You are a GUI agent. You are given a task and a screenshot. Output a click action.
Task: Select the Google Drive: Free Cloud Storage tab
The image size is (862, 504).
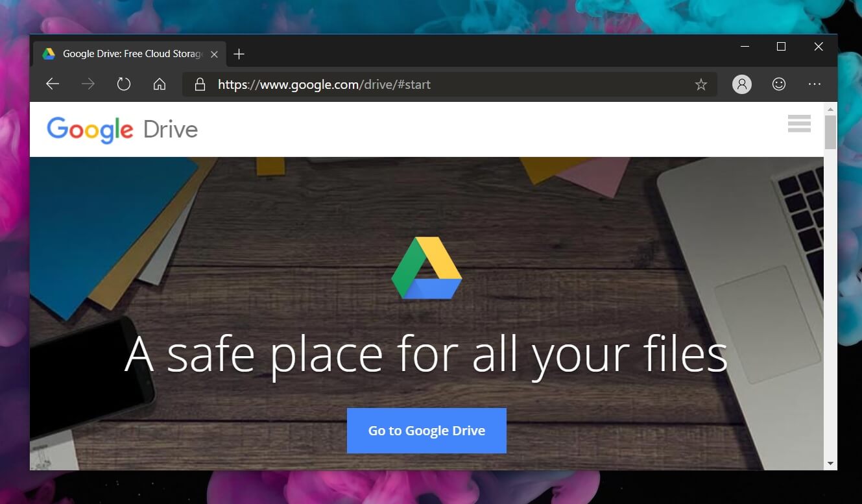point(130,54)
